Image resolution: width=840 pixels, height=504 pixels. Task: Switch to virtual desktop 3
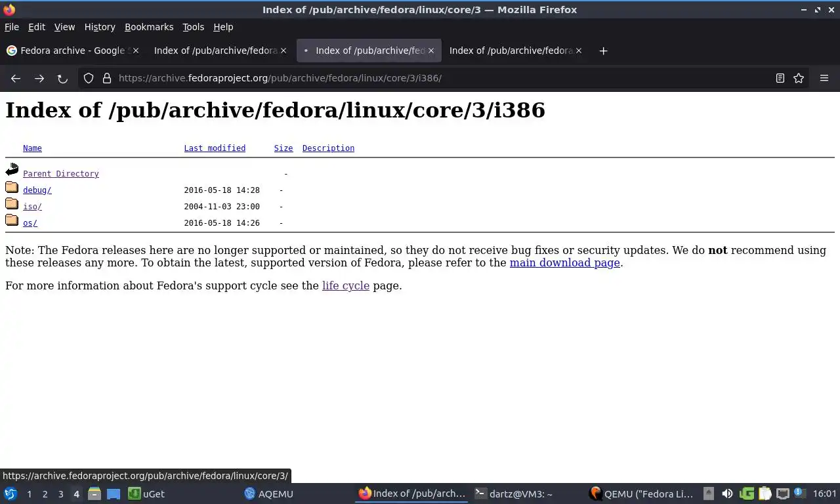click(60, 494)
